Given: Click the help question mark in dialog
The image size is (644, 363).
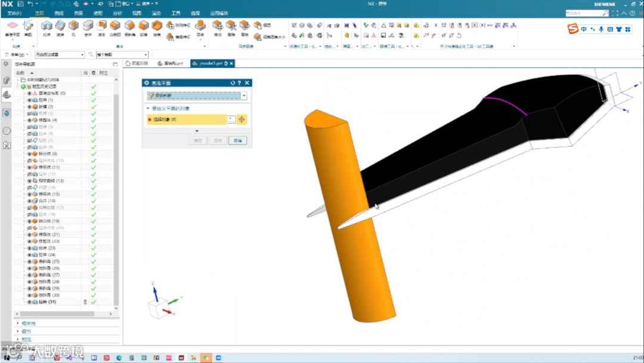Looking at the screenshot, I should coord(240,83).
